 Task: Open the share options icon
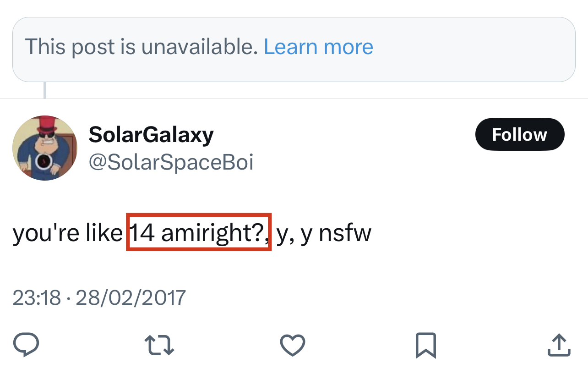click(x=559, y=345)
